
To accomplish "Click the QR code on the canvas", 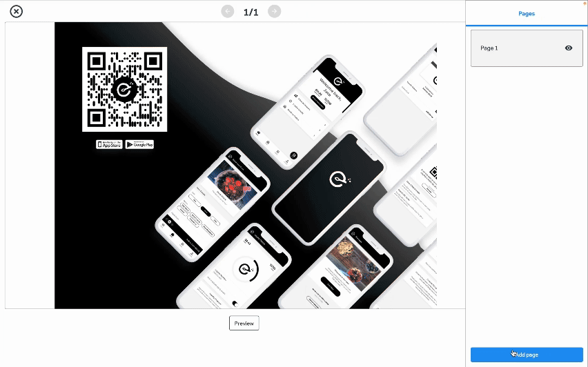I will [x=124, y=89].
